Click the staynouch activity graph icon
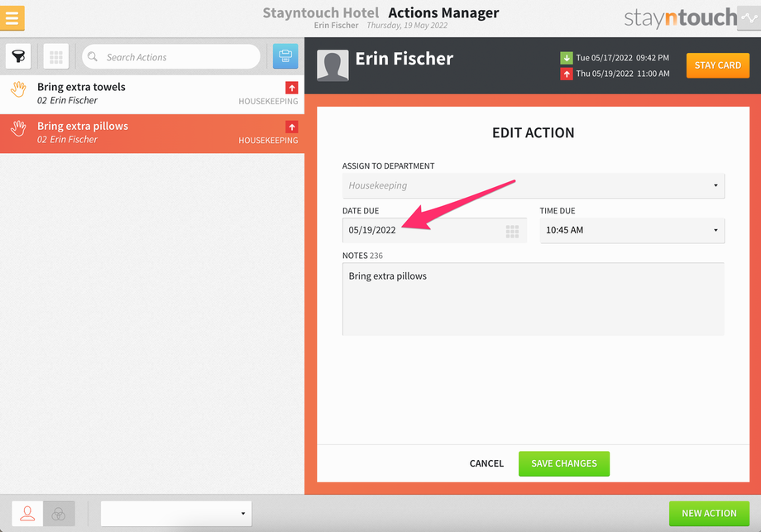761x532 pixels. (x=749, y=18)
